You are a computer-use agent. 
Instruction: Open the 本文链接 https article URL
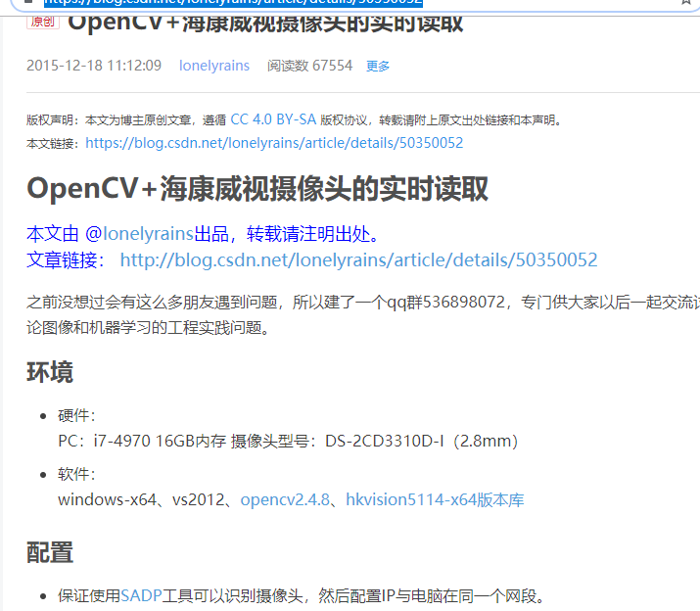pyautogui.click(x=274, y=143)
